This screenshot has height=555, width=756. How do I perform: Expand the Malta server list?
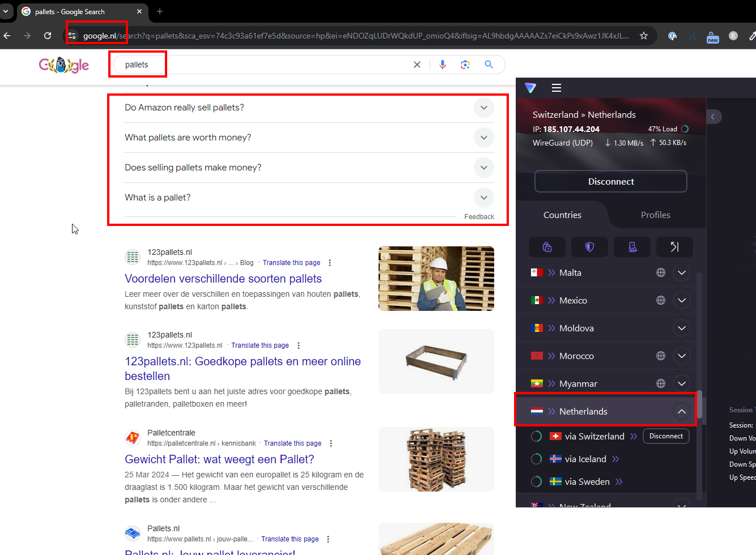pyautogui.click(x=682, y=273)
